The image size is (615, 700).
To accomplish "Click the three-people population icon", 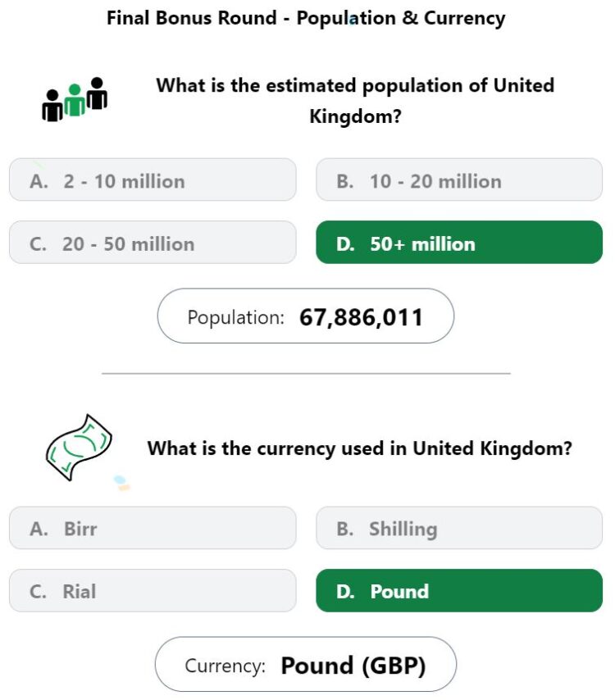I will click(75, 99).
